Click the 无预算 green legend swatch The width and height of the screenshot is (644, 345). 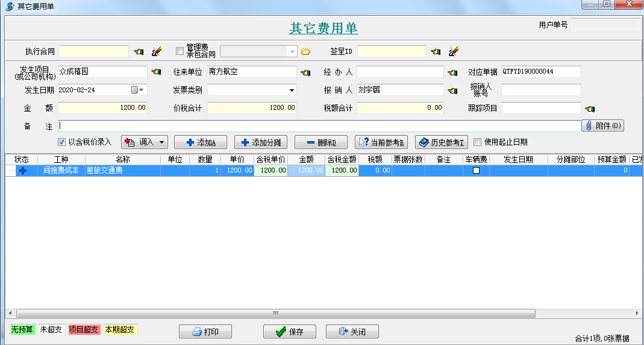pos(23,330)
